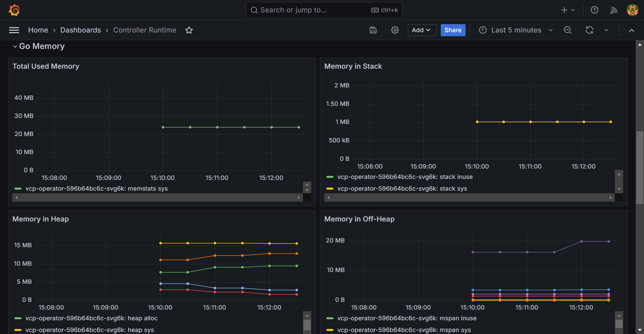Image resolution: width=644 pixels, height=334 pixels.
Task: Click Memory in Stack legend scroll down arrow
Action: pos(619,189)
